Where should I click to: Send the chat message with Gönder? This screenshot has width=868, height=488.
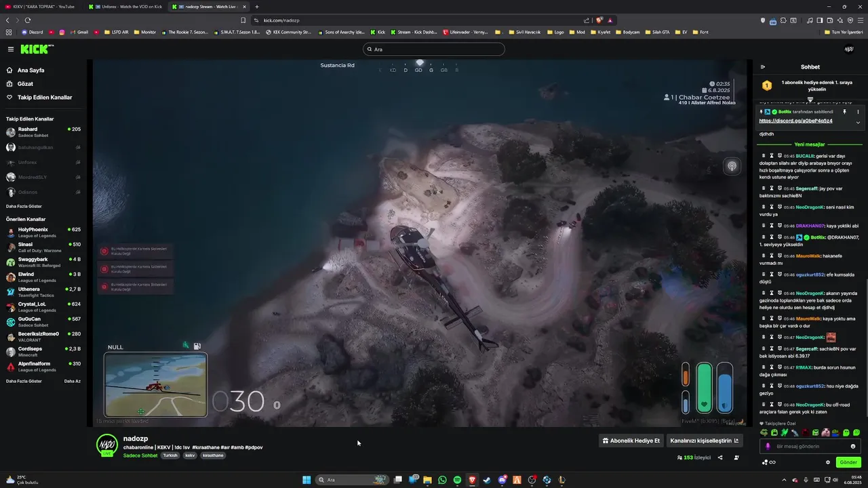click(x=848, y=462)
